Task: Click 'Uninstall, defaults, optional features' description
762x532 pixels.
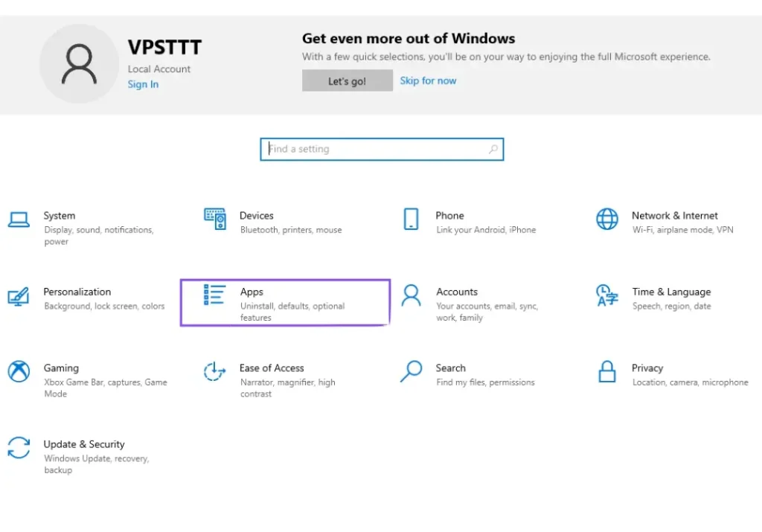Action: [292, 312]
